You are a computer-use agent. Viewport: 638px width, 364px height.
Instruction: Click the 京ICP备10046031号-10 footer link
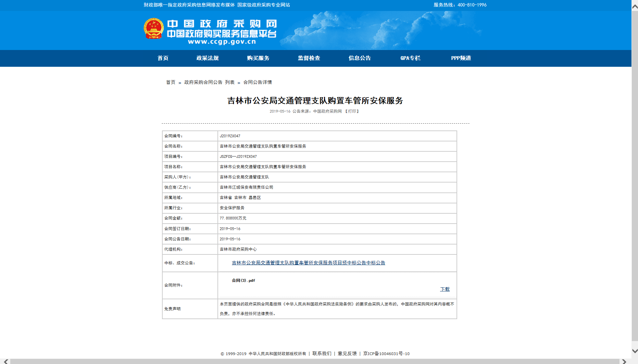[x=386, y=353]
